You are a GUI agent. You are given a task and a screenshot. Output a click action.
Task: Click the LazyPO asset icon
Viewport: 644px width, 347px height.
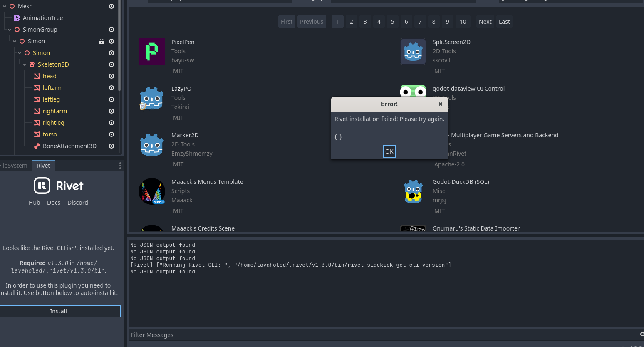152,98
